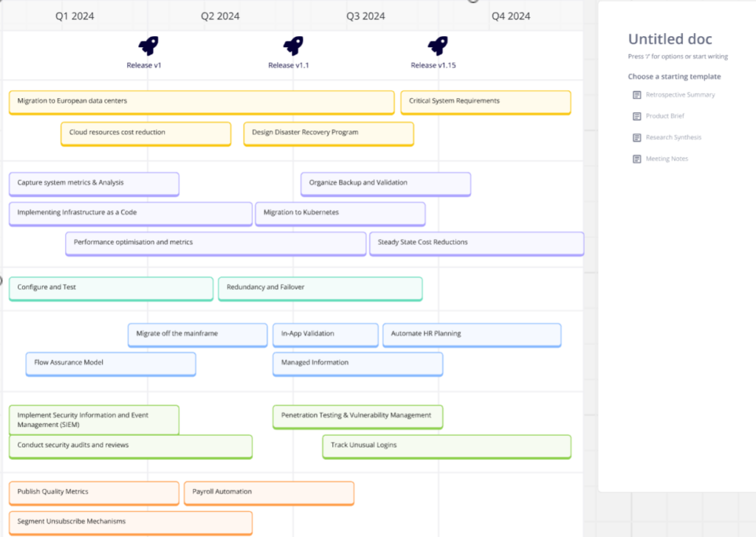Select the Migration to Kubernetes card
The width and height of the screenshot is (756, 537).
pos(340,213)
